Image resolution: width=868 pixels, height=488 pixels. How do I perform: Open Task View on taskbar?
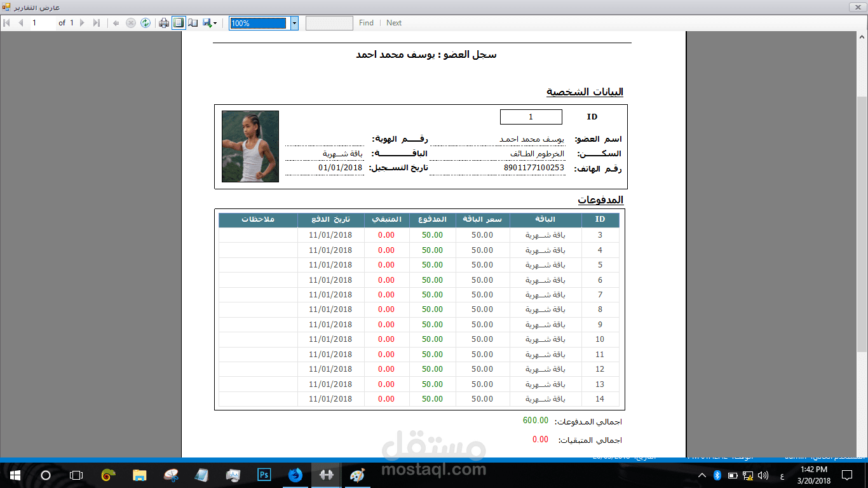(x=76, y=475)
